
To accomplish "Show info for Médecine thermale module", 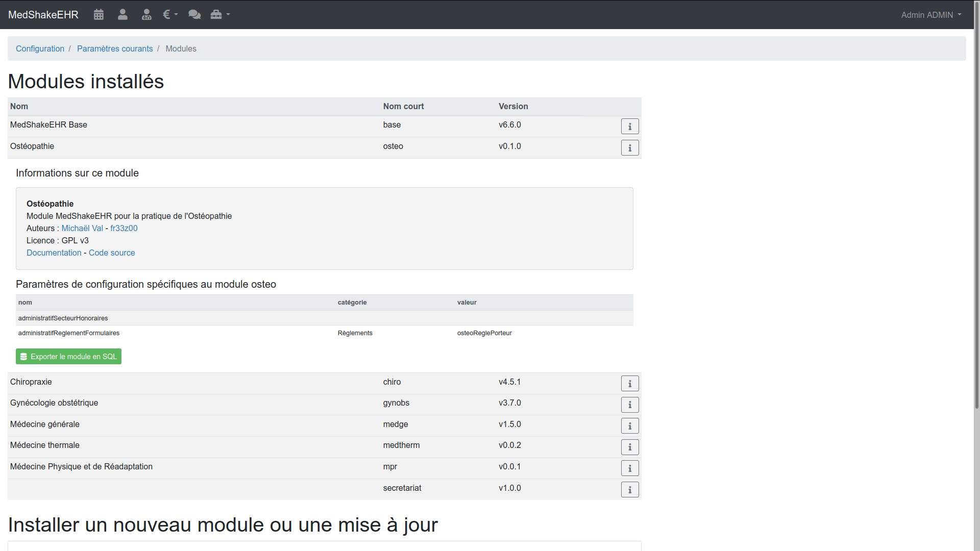I will (630, 447).
